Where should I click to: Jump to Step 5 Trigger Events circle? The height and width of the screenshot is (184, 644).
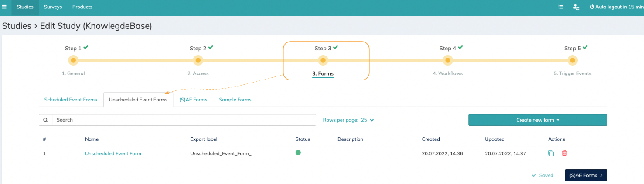[572, 60]
